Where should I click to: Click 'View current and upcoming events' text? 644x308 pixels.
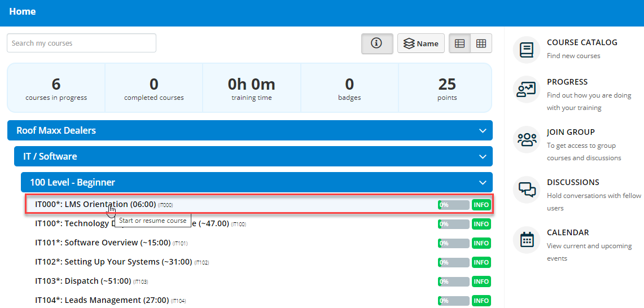point(589,252)
